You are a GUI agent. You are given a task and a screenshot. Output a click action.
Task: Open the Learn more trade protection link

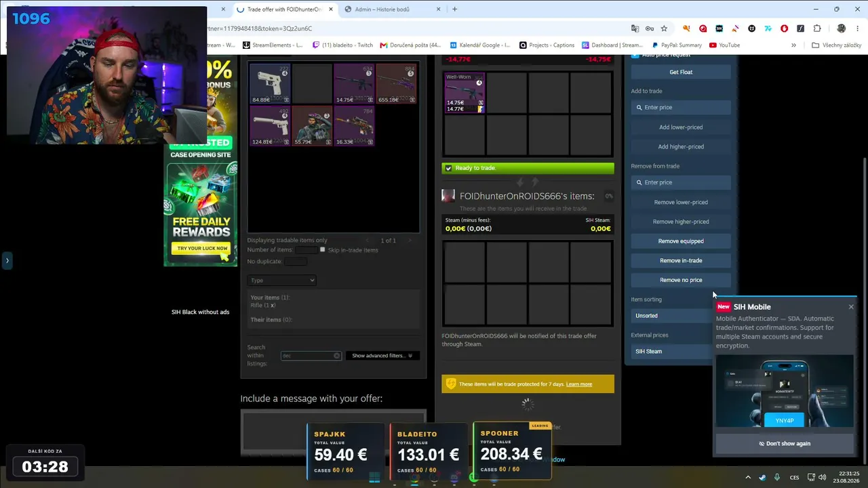pyautogui.click(x=579, y=384)
